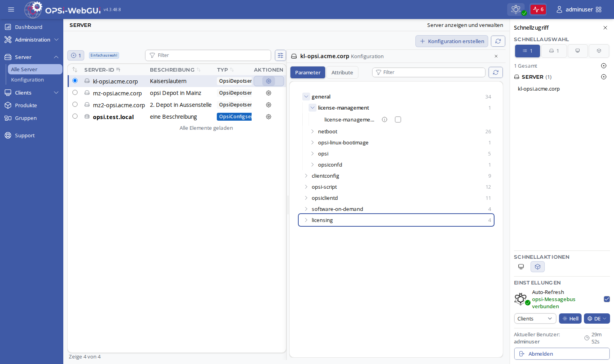Select radio for mz2-opsi.acme.corp
The width and height of the screenshot is (614, 364).
[75, 104]
